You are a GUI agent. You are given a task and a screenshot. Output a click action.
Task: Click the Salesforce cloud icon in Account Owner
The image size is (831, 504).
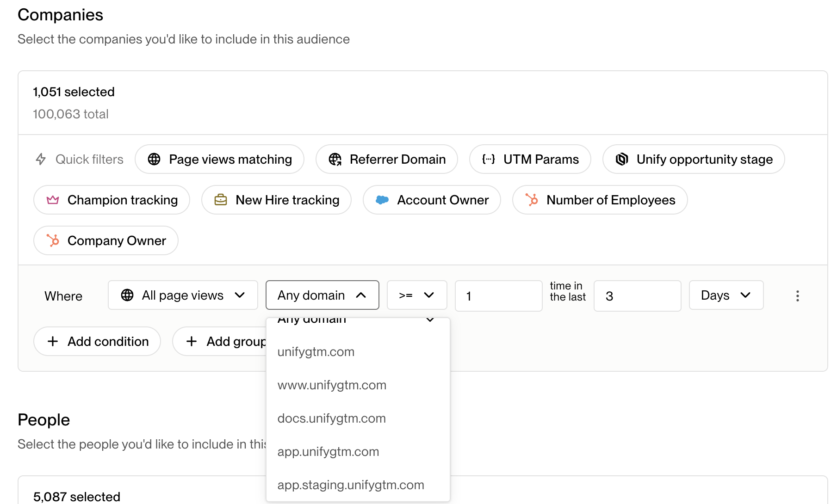[382, 200]
